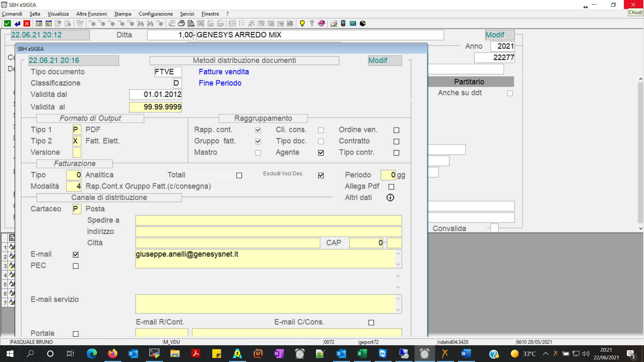The image size is (644, 362).
Task: Click the green checkmark confirm icon
Action: (x=7, y=23)
